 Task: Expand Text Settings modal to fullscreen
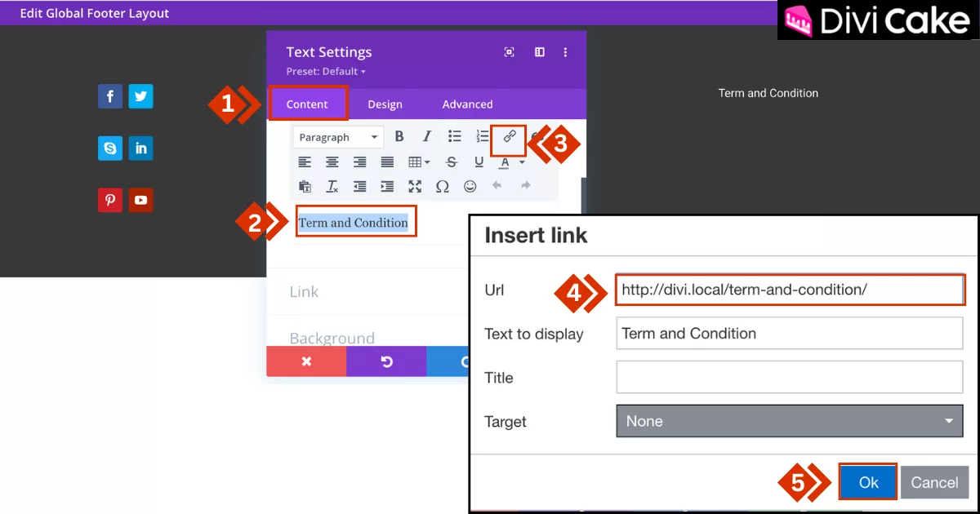[x=510, y=52]
